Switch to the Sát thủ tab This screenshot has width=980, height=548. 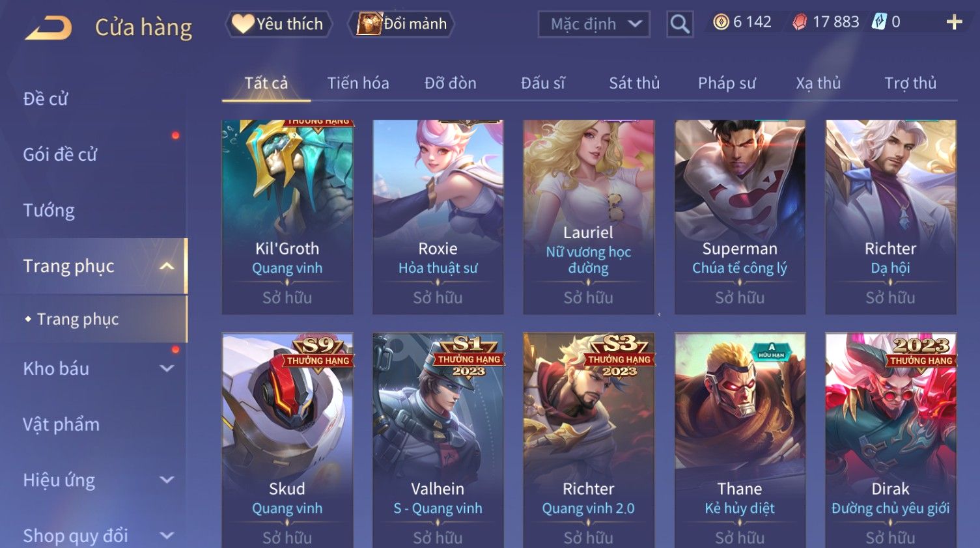click(x=634, y=83)
